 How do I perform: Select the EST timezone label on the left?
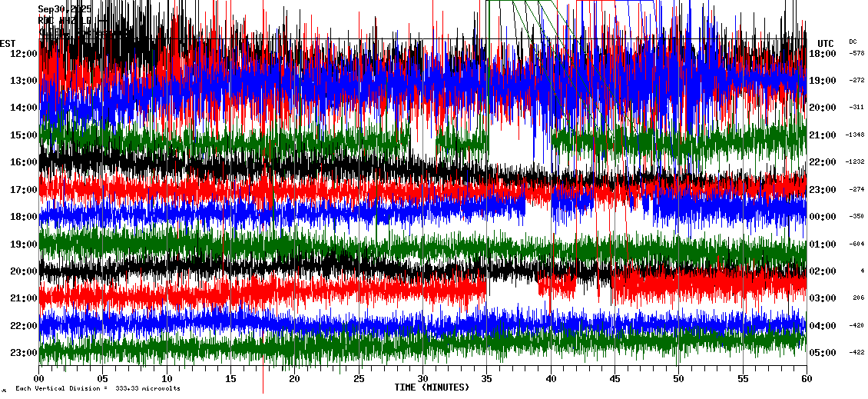point(8,43)
